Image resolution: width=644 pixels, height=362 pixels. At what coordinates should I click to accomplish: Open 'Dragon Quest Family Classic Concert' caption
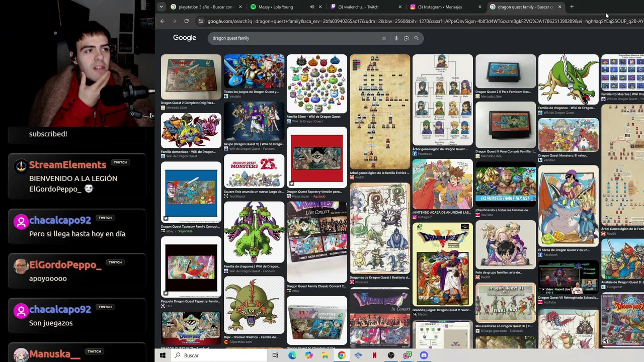click(316, 286)
